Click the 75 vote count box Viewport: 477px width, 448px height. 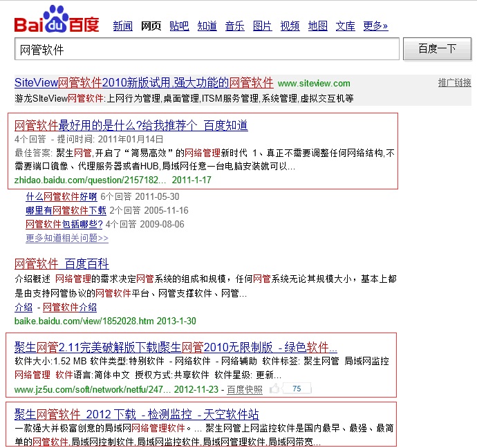[x=297, y=389]
